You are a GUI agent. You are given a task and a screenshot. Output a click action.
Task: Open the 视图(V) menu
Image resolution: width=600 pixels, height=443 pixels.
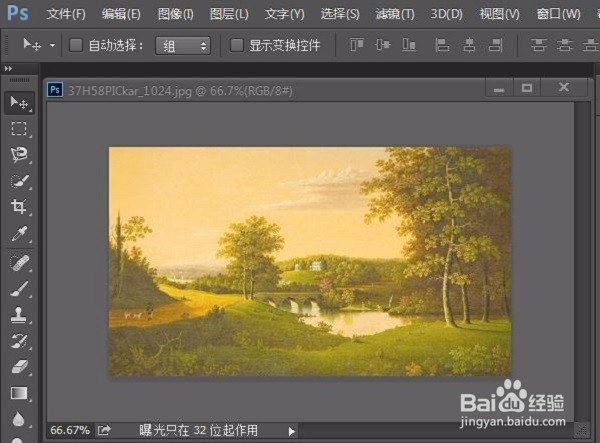click(x=499, y=14)
